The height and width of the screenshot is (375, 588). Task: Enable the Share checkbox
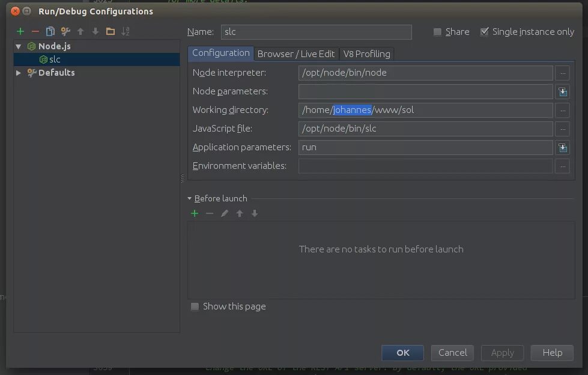click(x=437, y=32)
